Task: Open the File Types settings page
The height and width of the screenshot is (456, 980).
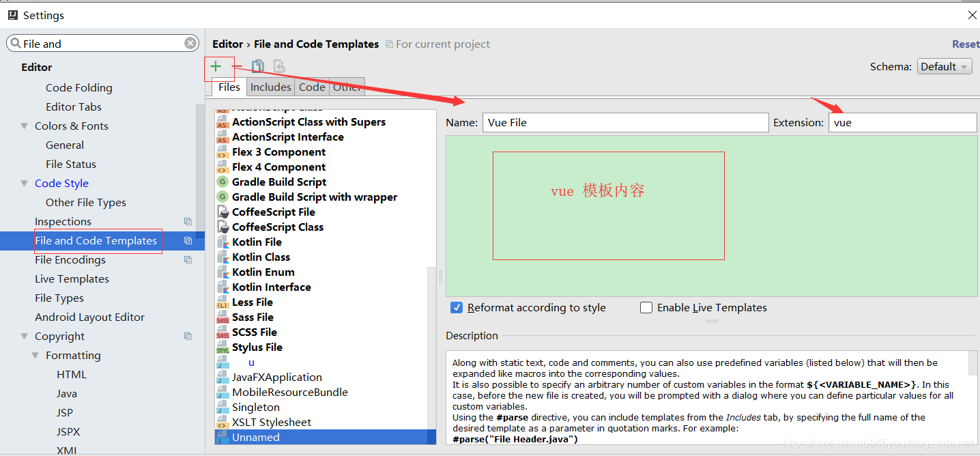Action: click(59, 298)
